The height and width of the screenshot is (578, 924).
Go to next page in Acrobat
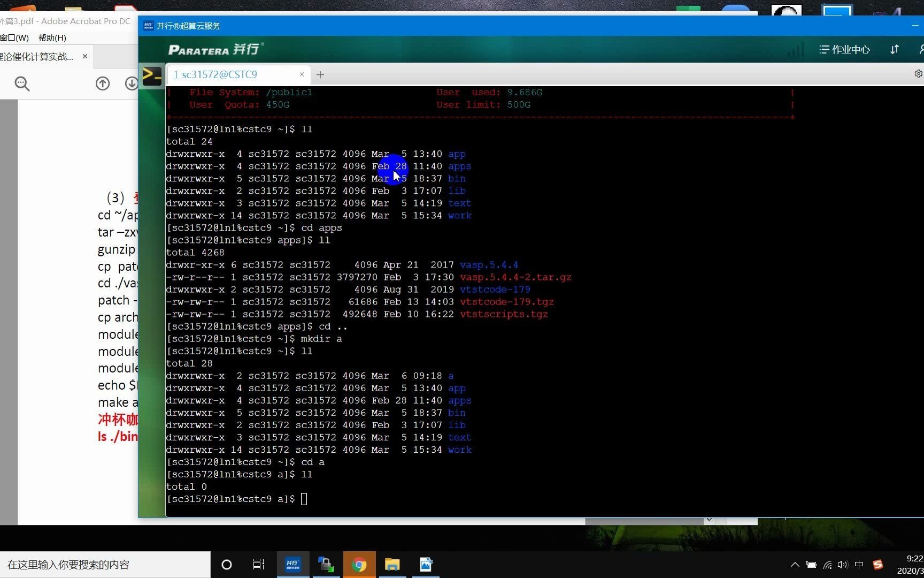[x=132, y=83]
